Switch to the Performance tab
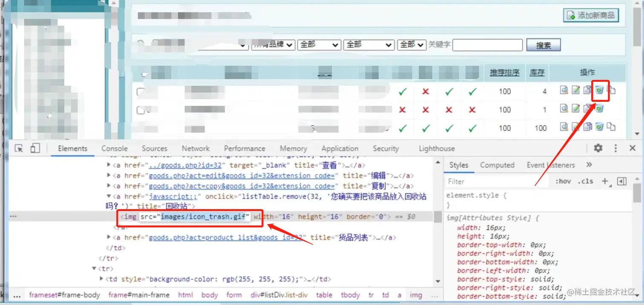Viewport: 644px width, 305px height. coord(244,148)
